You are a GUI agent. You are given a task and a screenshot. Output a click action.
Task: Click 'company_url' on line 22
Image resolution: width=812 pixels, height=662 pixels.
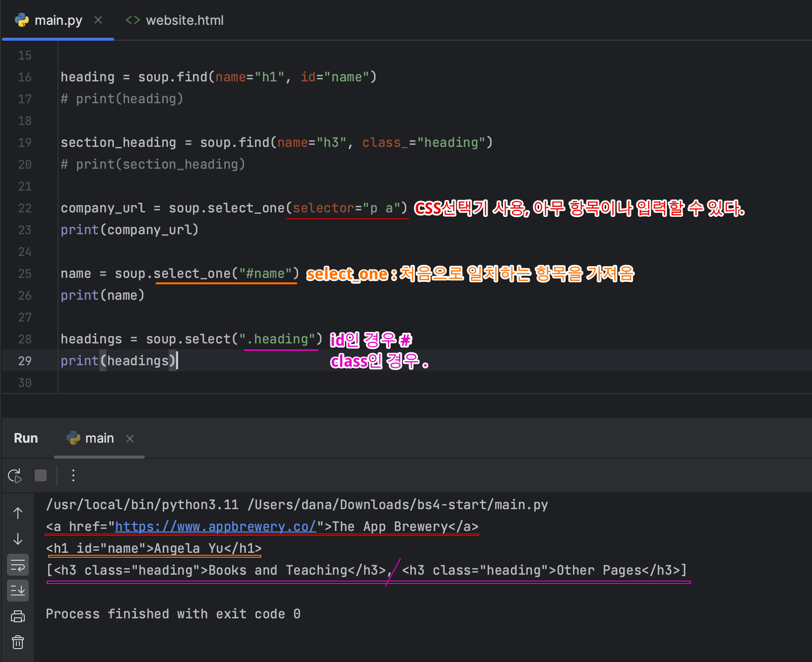tap(103, 208)
